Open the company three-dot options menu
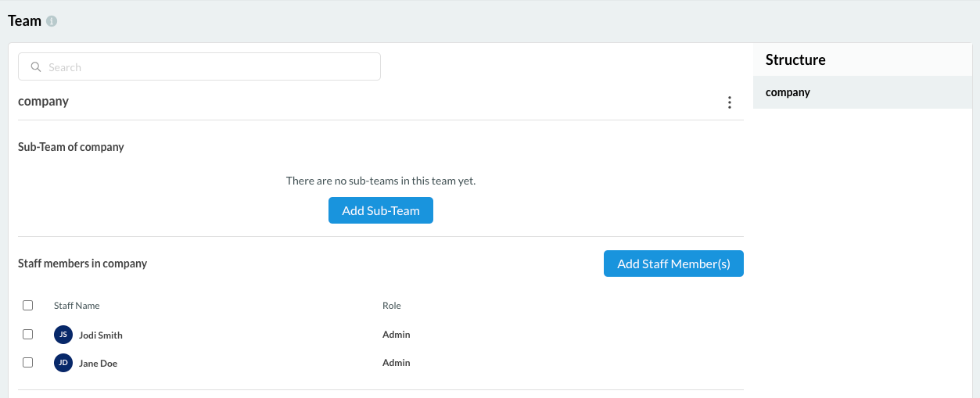 729,102
